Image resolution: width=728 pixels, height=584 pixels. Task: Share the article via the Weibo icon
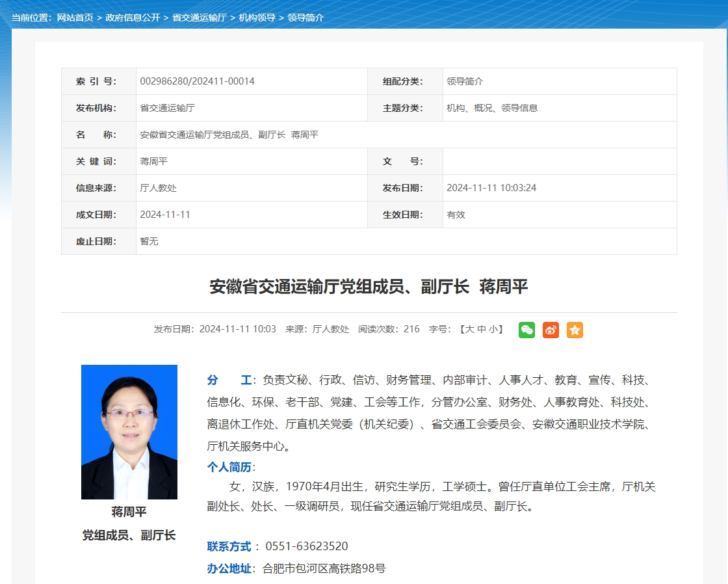pos(551,330)
